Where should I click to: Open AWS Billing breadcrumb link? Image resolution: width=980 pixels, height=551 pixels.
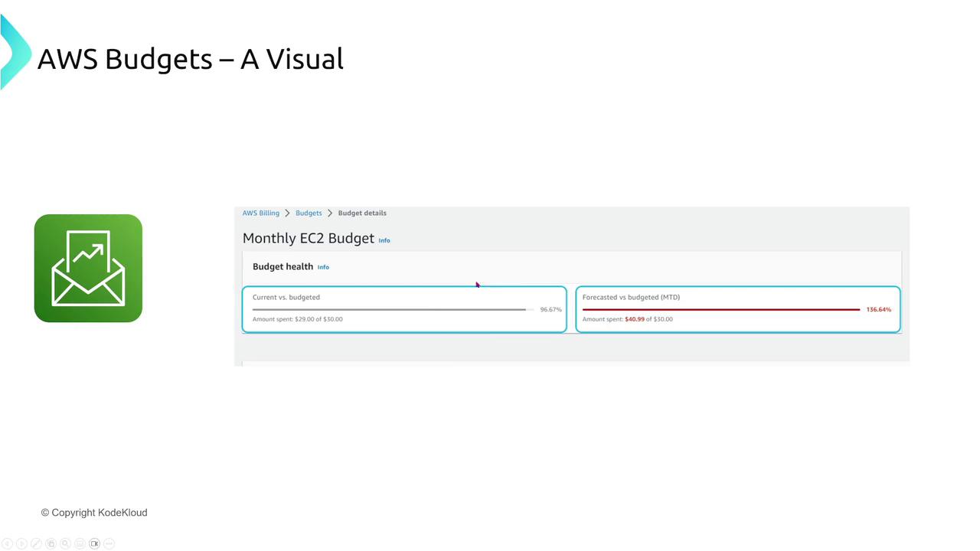[261, 213]
